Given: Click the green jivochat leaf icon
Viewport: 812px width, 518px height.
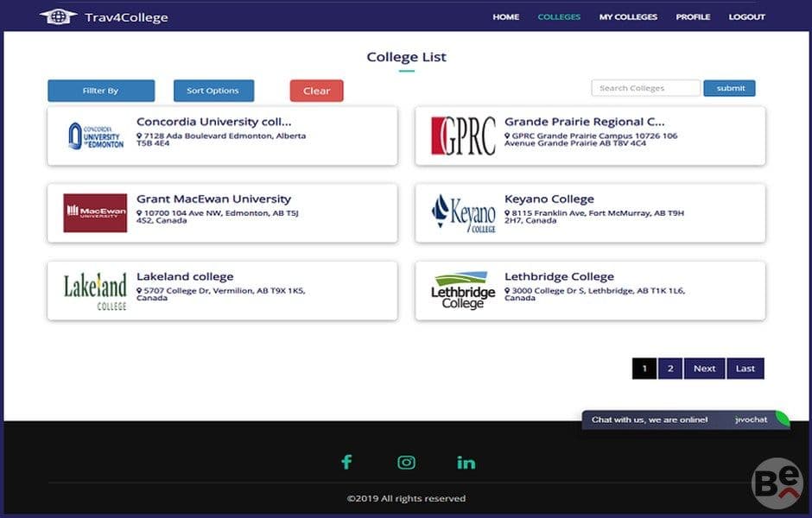Looking at the screenshot, I should (x=782, y=418).
